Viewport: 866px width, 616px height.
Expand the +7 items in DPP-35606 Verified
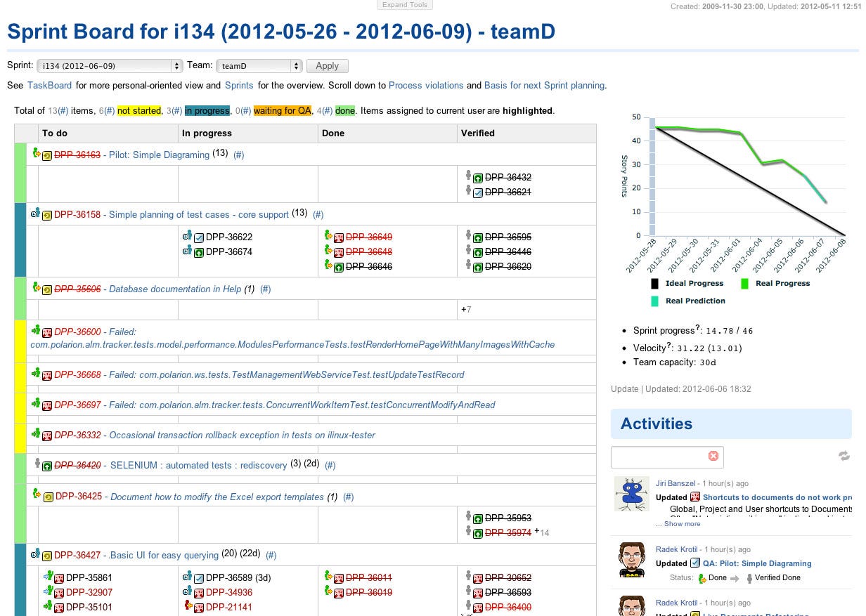pos(466,309)
